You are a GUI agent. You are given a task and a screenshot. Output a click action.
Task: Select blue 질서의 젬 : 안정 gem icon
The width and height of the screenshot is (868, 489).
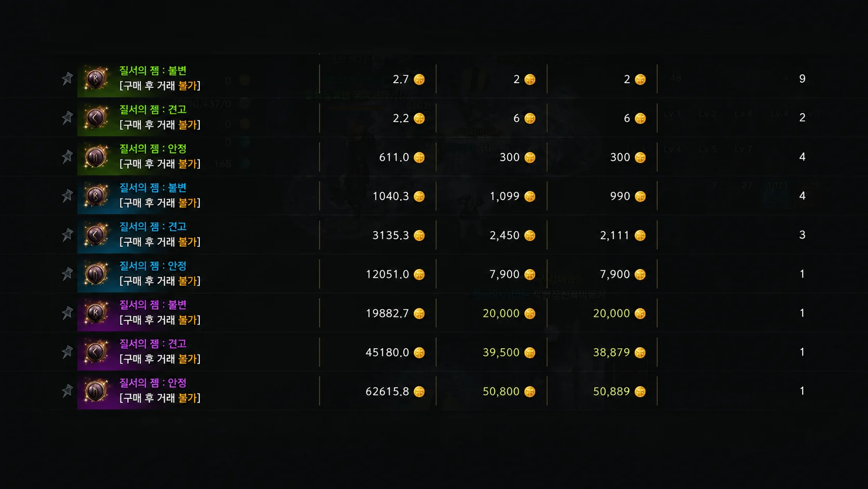click(96, 274)
